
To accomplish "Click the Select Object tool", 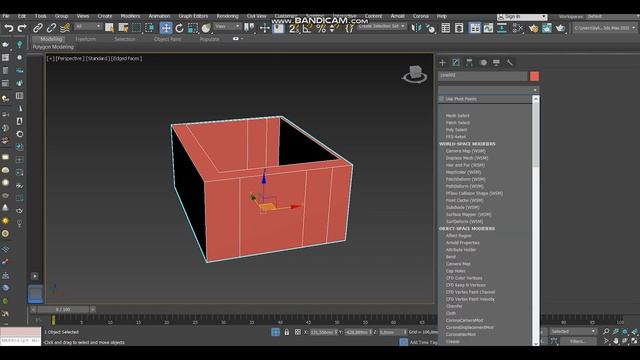I will pos(109,28).
